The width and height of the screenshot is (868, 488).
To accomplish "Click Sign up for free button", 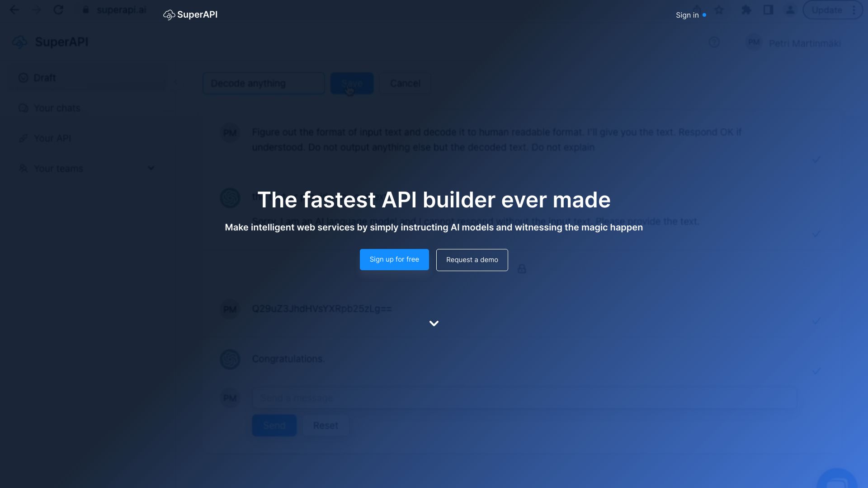I will click(x=394, y=259).
